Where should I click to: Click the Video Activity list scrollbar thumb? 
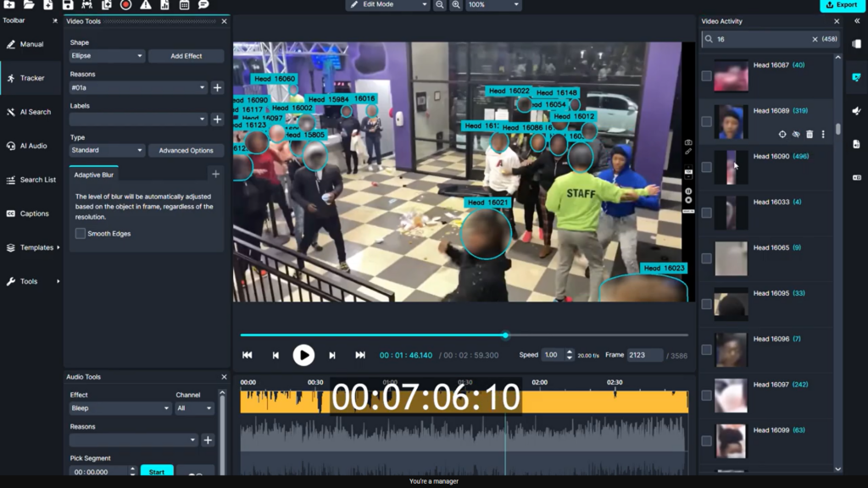tap(838, 129)
